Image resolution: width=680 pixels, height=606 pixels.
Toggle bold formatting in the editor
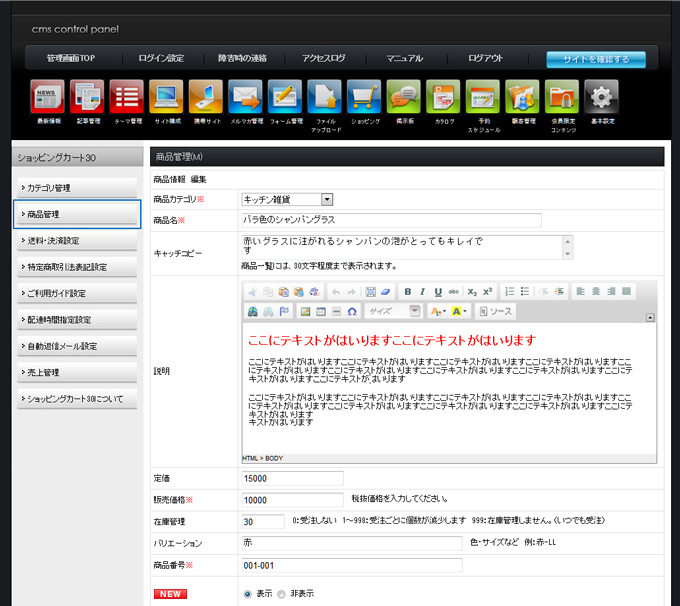(408, 291)
